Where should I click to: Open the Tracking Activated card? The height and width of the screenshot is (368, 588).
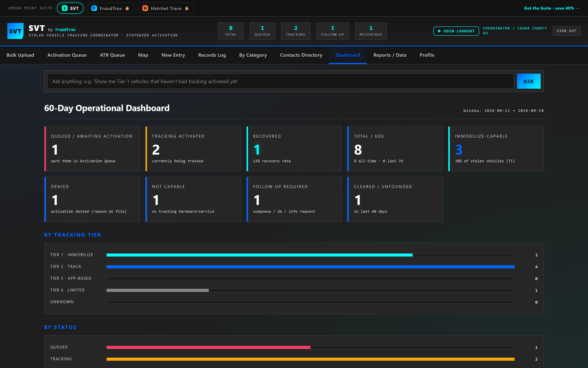[193, 149]
